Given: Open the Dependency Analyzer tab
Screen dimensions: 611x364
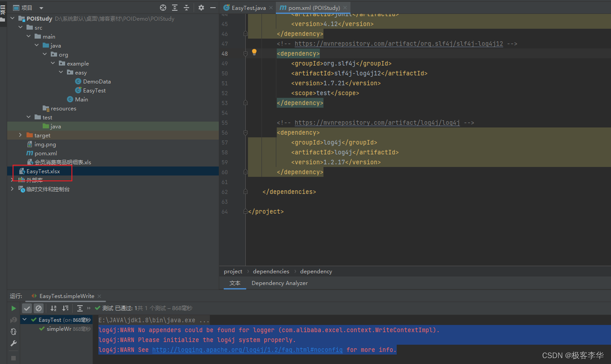Looking at the screenshot, I should (x=279, y=283).
